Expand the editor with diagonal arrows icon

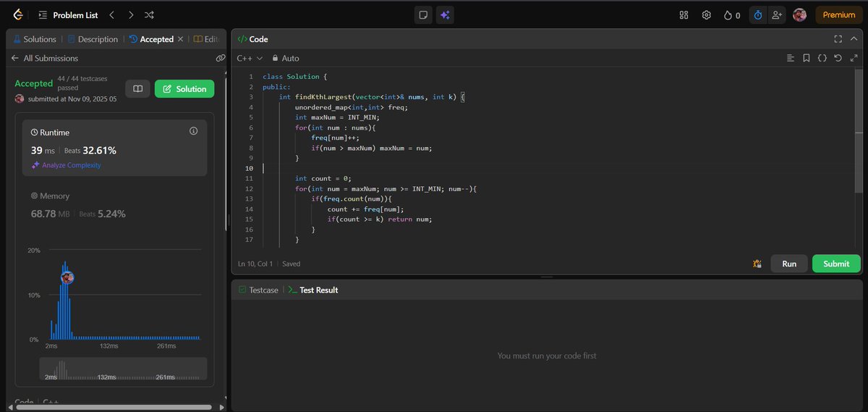(854, 58)
